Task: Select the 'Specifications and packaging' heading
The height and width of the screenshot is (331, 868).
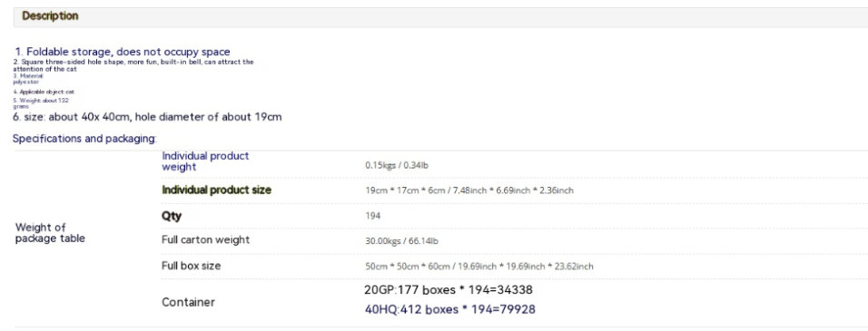Action: tap(84, 139)
